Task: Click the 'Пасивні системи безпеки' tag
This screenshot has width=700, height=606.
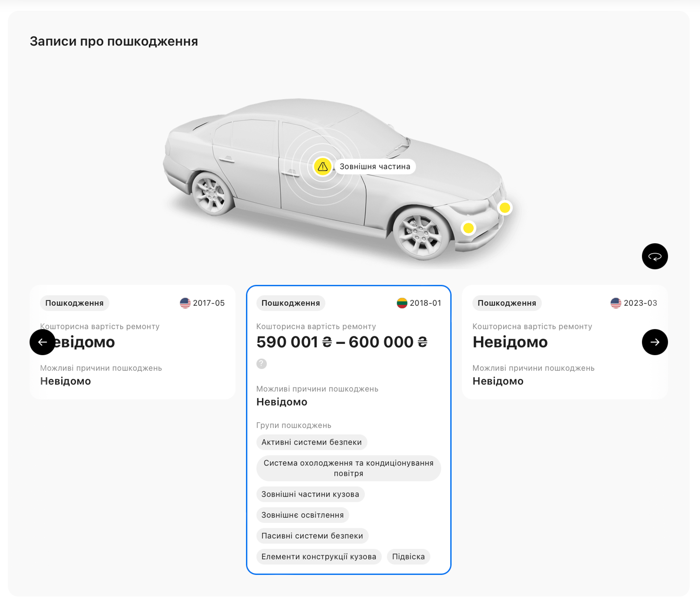Action: (312, 536)
